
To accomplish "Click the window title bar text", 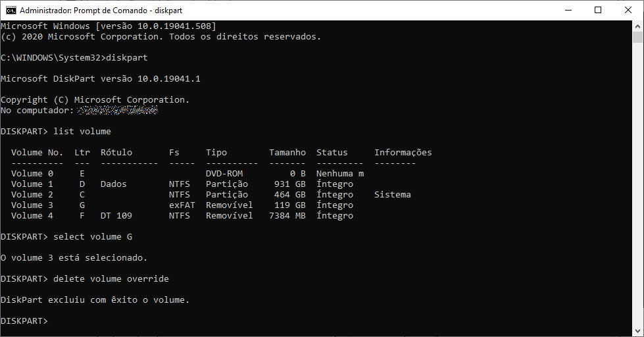I will pos(101,11).
